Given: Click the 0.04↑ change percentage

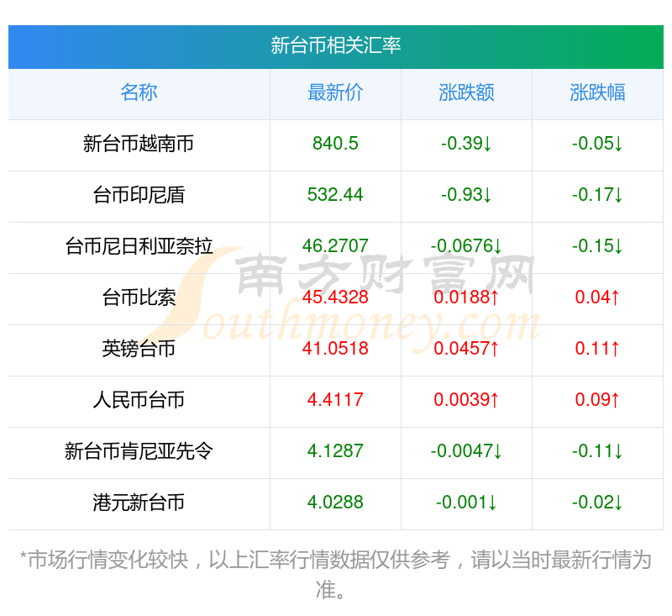Looking at the screenshot, I should 597,297.
